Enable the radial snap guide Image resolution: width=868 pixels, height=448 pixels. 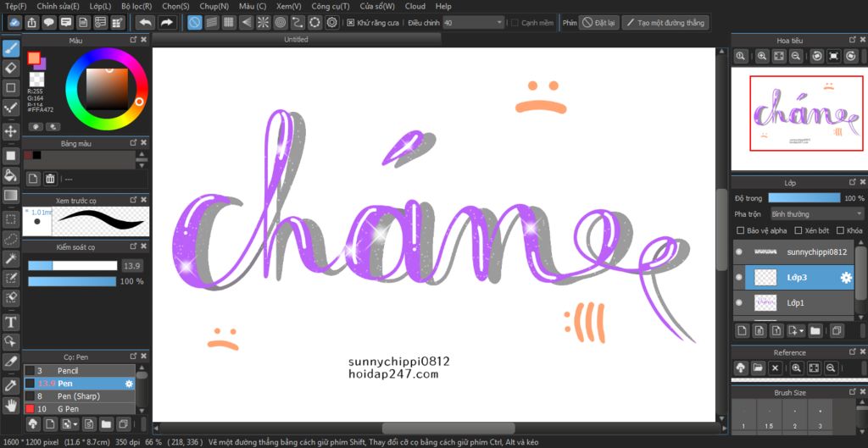(x=263, y=23)
